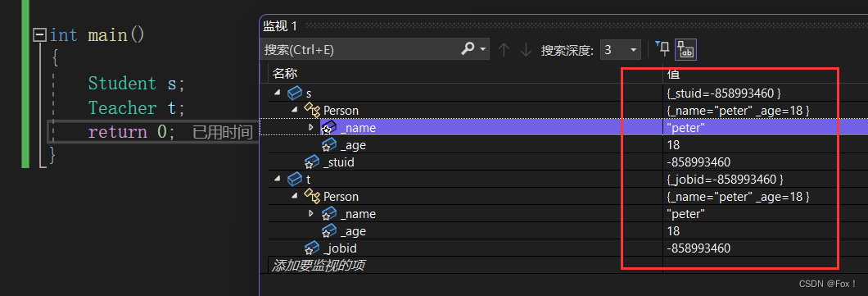The image size is (868, 296).
Task: Click the Person base class icon under t
Action: (312, 196)
